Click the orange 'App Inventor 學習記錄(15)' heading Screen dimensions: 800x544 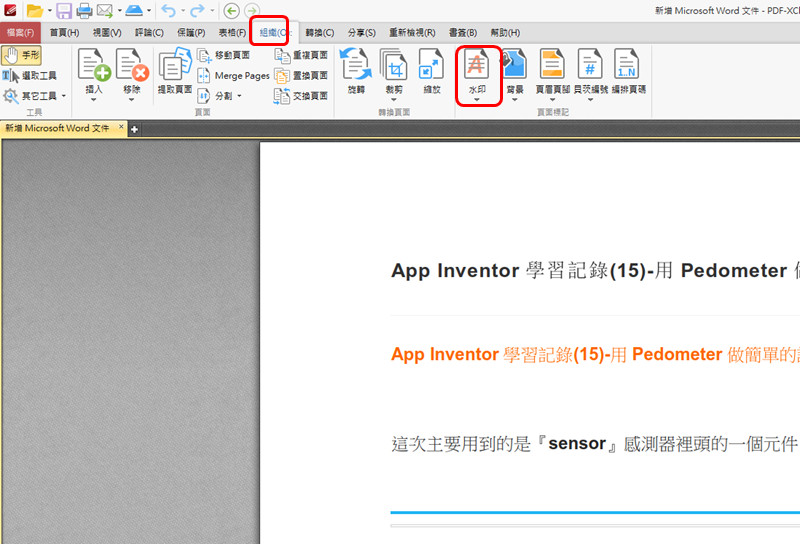click(595, 354)
